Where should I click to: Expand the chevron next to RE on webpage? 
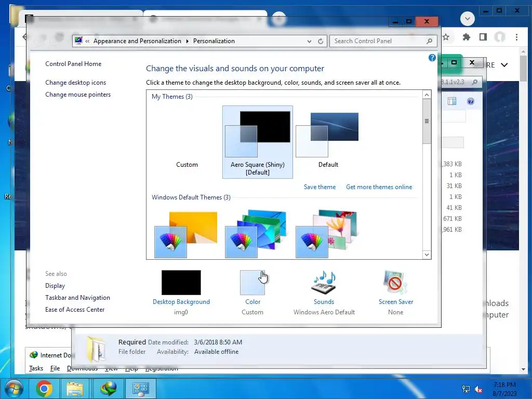pos(504,65)
